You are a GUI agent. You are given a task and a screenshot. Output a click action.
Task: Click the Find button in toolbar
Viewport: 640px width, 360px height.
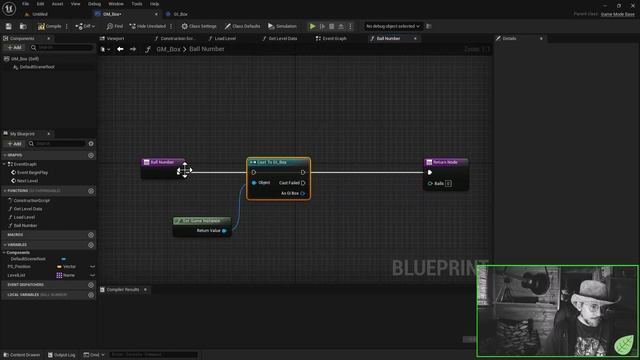point(115,26)
